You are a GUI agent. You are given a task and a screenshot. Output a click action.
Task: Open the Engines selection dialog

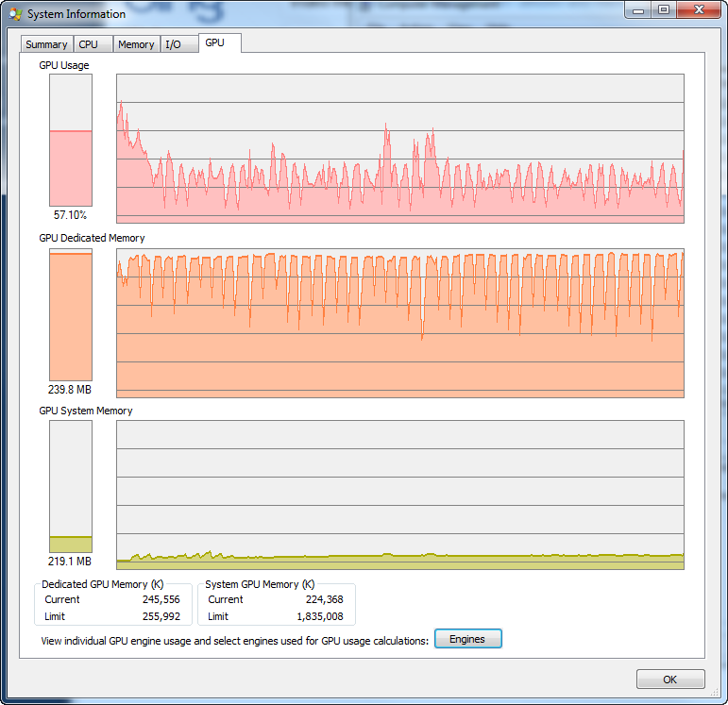click(467, 639)
